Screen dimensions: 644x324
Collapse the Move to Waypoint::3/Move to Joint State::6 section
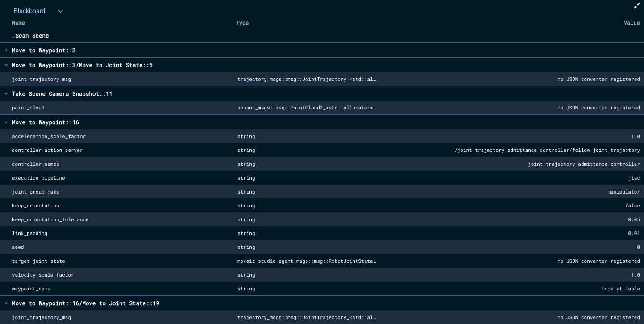6,65
